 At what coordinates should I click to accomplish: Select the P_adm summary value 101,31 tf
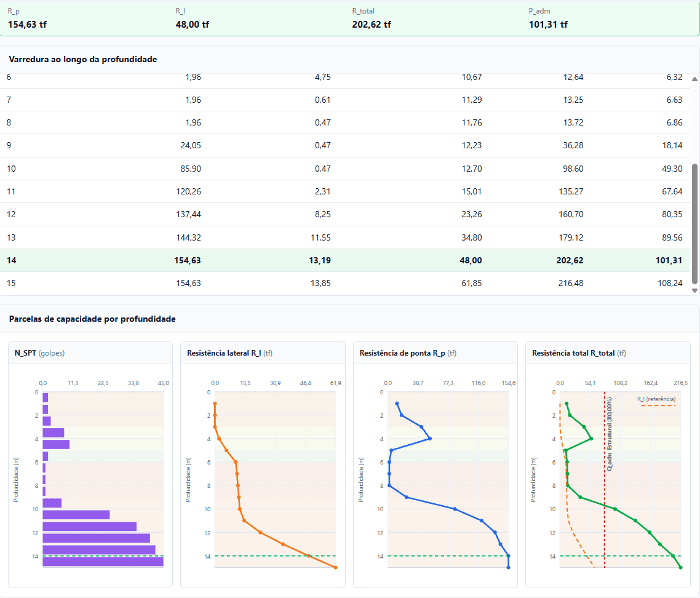[x=548, y=25]
